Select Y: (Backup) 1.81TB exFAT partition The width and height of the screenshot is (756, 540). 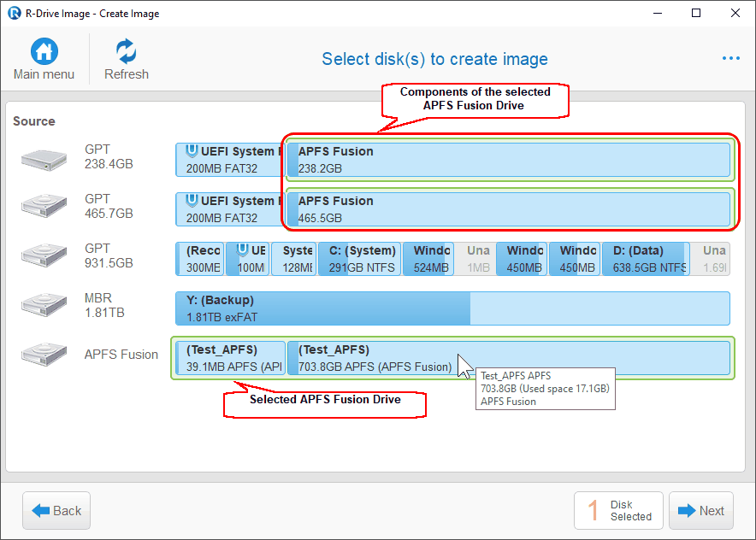(452, 308)
